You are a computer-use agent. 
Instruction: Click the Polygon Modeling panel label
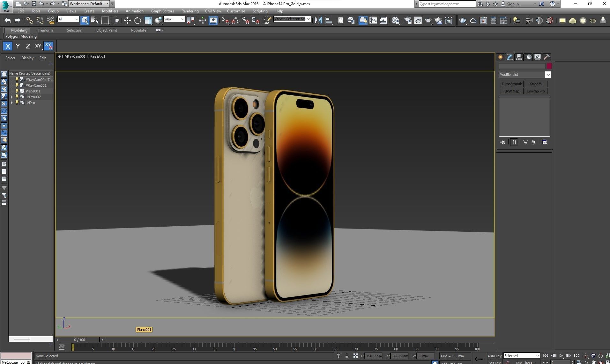click(x=21, y=36)
